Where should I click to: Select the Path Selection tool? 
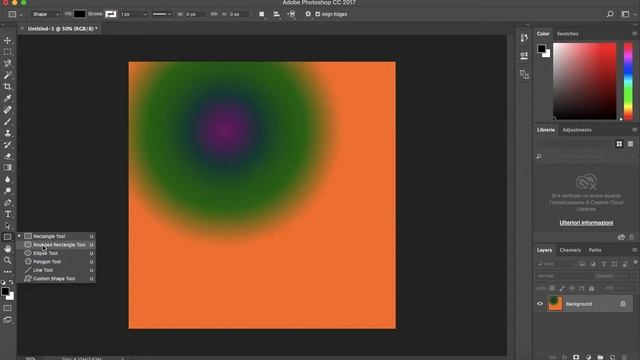[7, 226]
